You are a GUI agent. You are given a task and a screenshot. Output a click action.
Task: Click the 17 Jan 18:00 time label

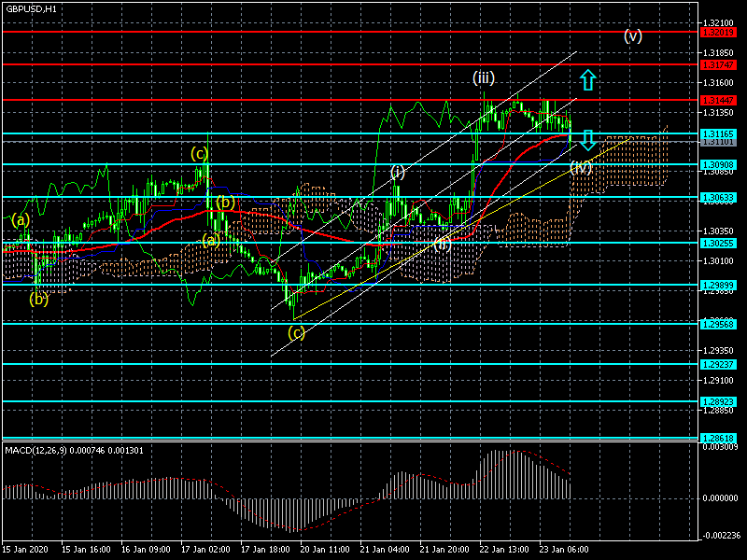[265, 549]
